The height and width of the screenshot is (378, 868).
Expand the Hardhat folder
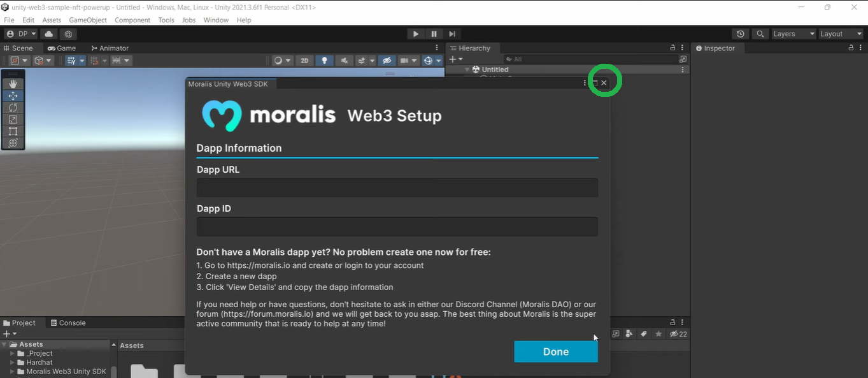[12, 363]
